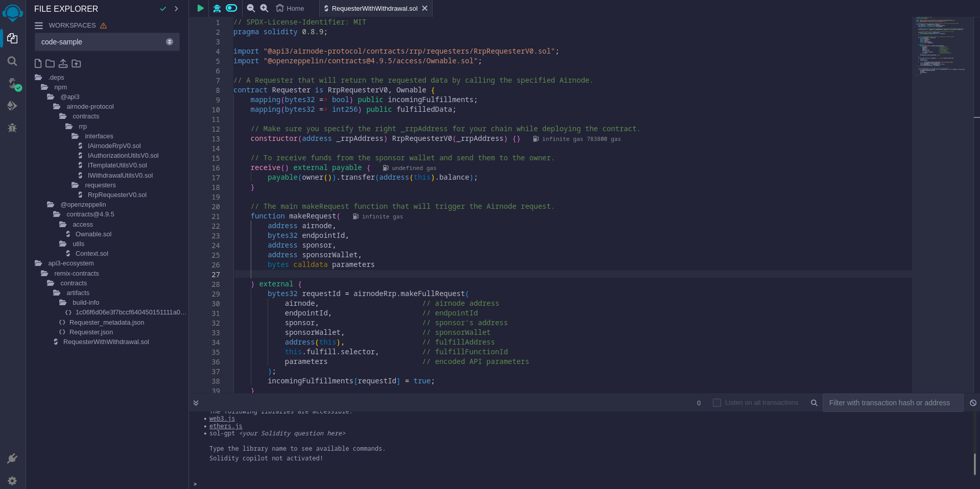This screenshot has height=489, width=980.
Task: Open the workspaces hamburger menu
Action: click(x=39, y=25)
